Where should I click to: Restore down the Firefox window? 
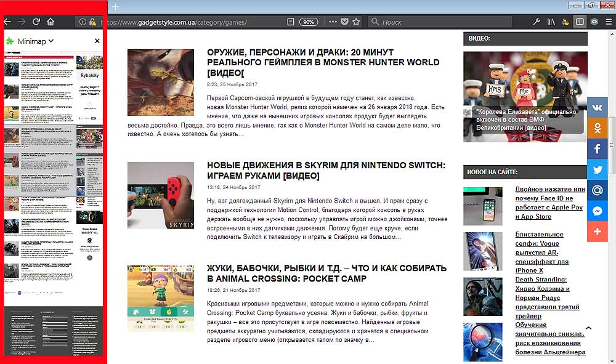591,5
